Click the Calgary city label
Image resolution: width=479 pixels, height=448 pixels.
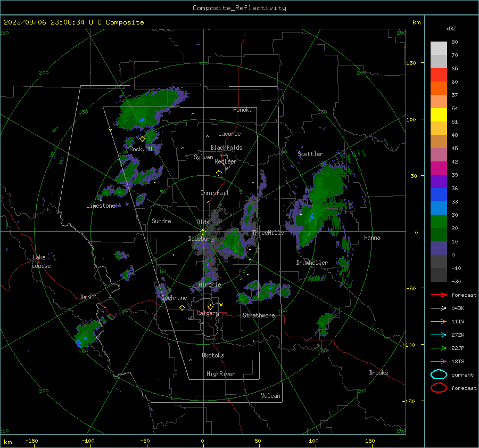208,313
